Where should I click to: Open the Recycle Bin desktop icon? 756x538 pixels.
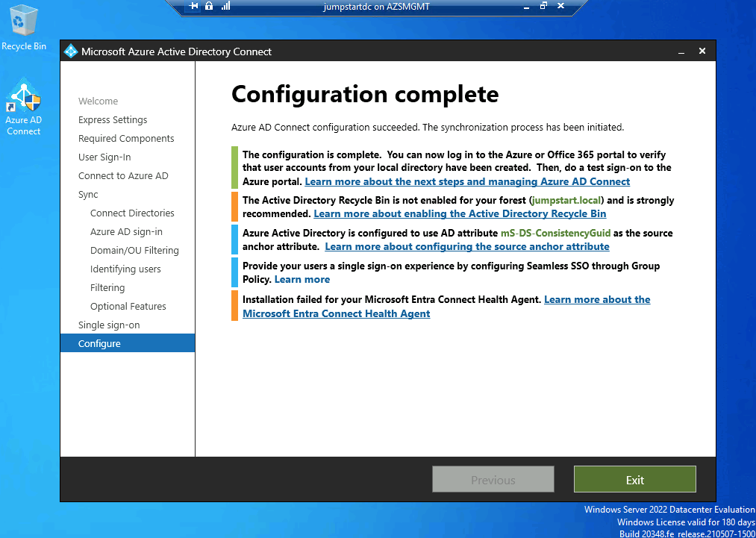tap(24, 28)
